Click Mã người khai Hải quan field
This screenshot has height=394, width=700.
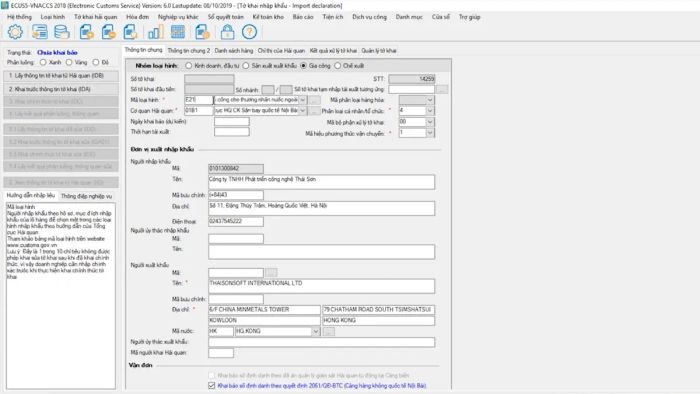(221, 353)
